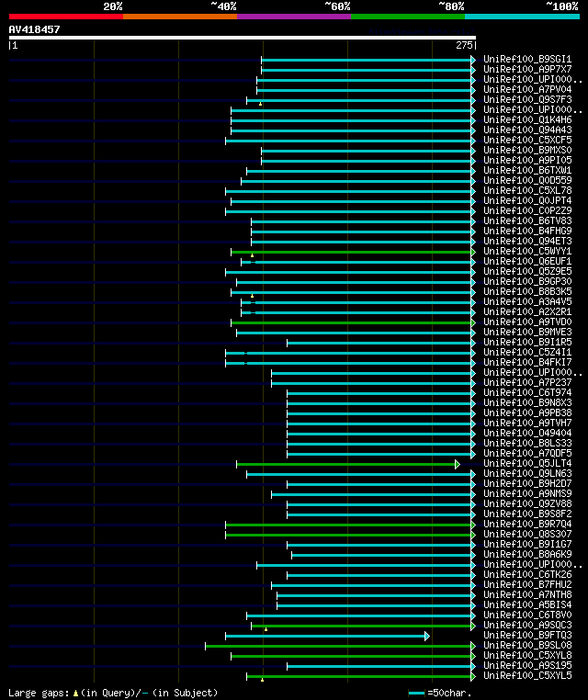Image resolution: width=588 pixels, height=700 pixels.
Task: Click the cyan ~100% identity color bar
Action: coord(522,17)
